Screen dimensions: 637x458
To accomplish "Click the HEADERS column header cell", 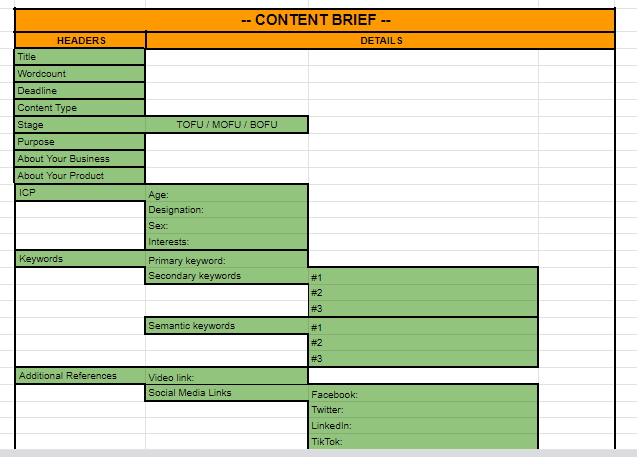I will (81, 41).
